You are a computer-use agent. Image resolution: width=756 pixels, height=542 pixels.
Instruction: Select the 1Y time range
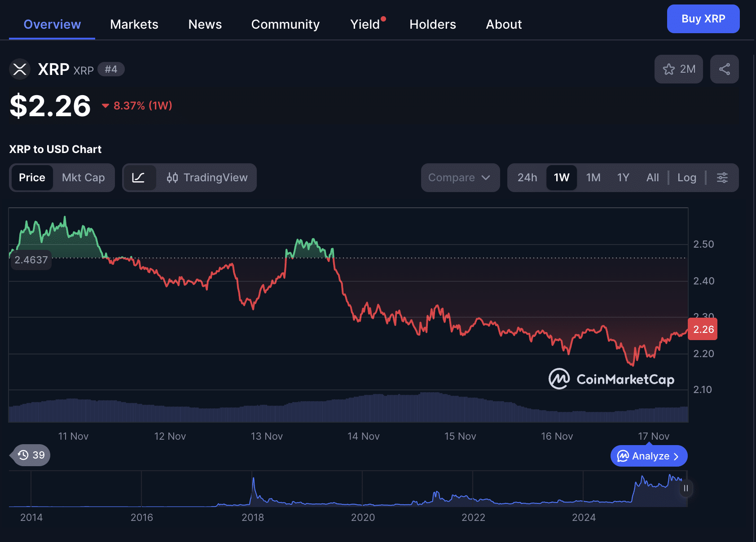click(623, 178)
